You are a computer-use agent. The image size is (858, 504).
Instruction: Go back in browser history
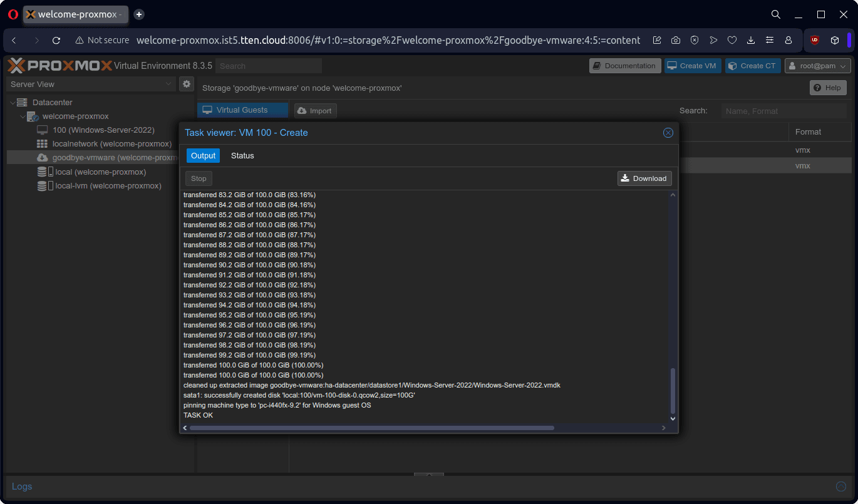14,40
